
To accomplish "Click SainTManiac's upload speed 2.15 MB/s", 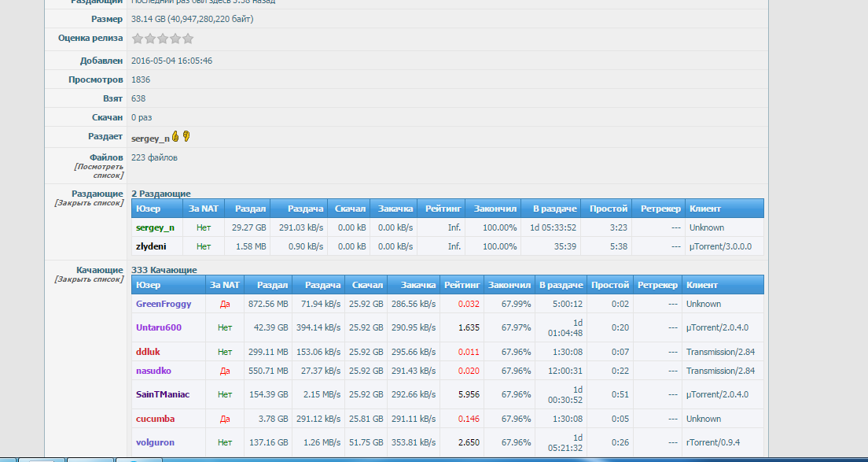I will pos(322,395).
